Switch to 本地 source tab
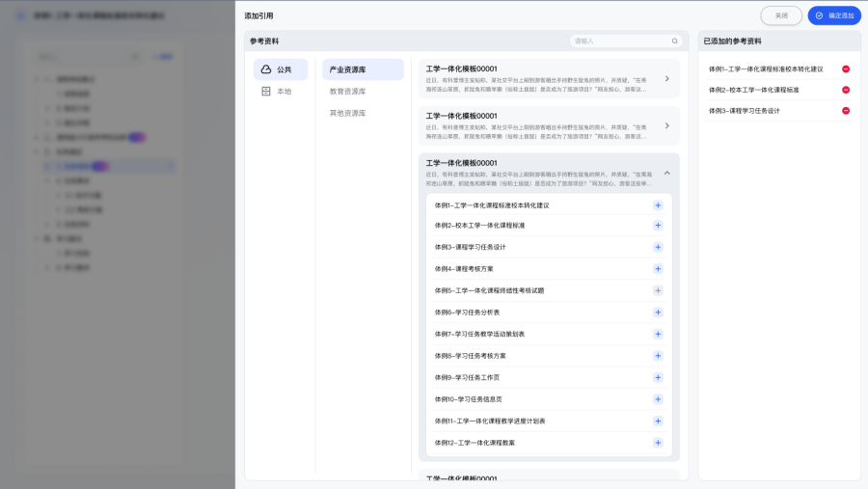This screenshot has width=868, height=489. tap(280, 92)
